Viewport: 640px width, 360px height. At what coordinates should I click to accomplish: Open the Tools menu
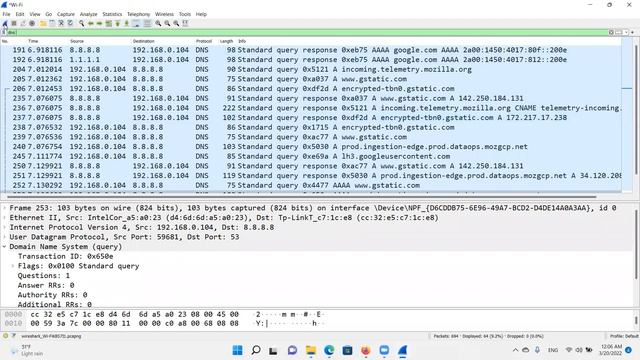pos(185,14)
